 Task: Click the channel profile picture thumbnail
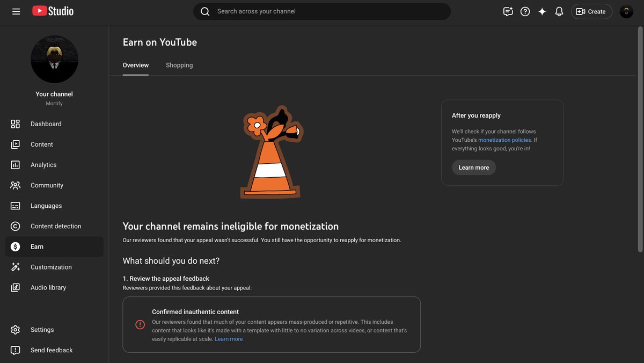(54, 59)
